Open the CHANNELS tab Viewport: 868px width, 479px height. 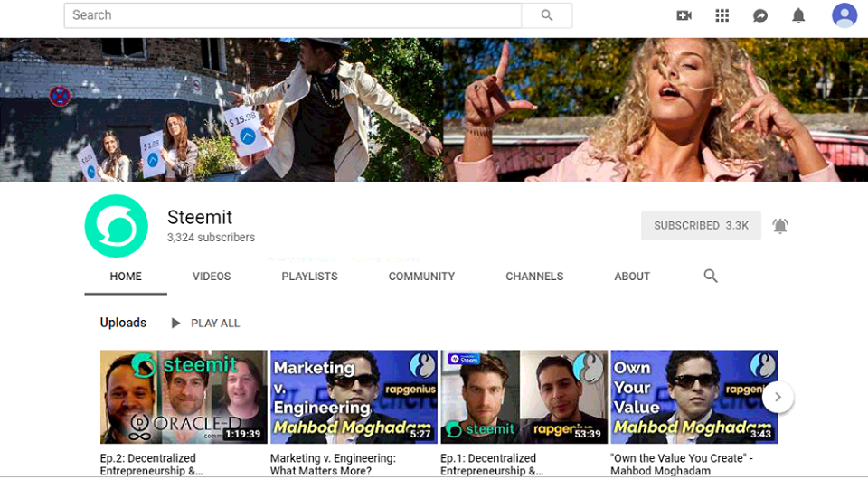[x=534, y=276]
